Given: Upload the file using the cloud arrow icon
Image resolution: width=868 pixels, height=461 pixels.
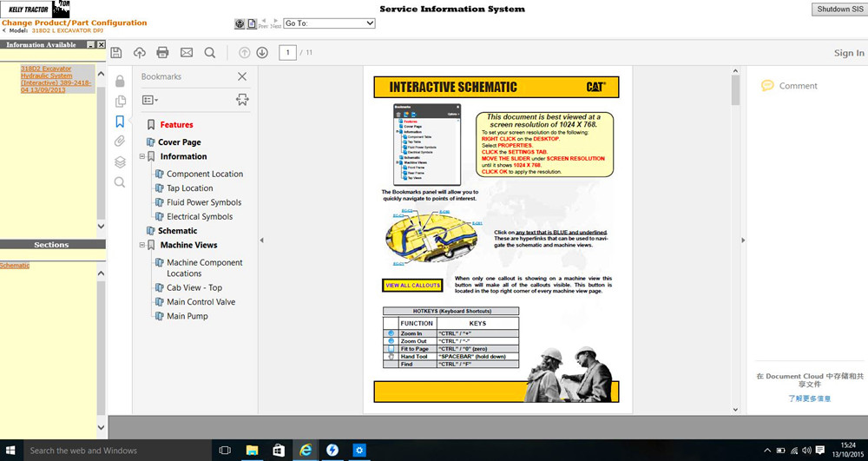Looking at the screenshot, I should coord(140,53).
